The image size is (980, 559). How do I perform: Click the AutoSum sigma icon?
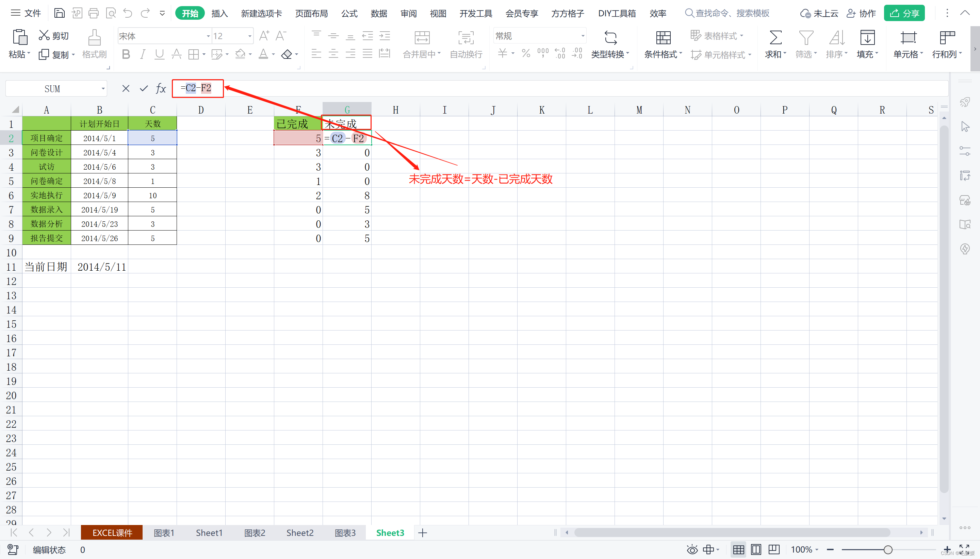click(775, 38)
